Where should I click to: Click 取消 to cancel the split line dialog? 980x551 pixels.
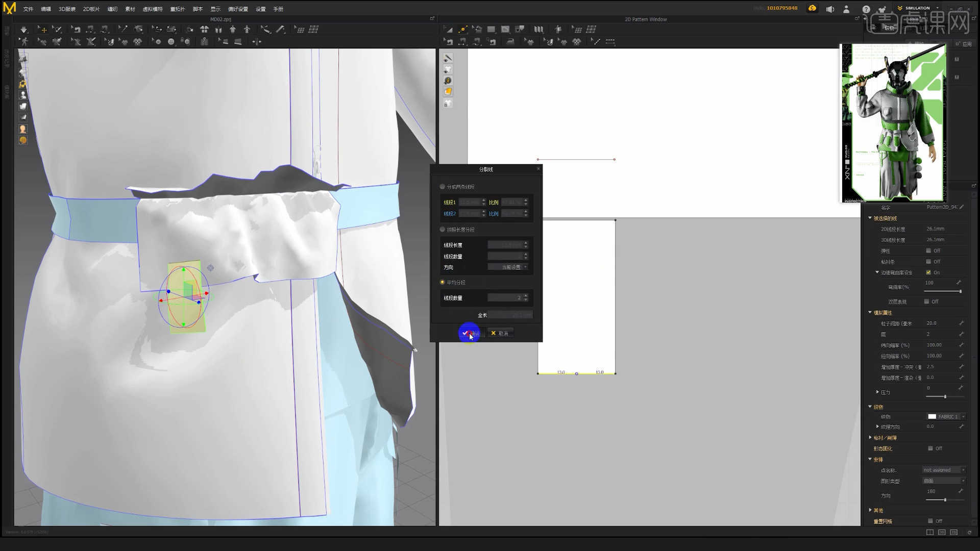[x=500, y=333]
